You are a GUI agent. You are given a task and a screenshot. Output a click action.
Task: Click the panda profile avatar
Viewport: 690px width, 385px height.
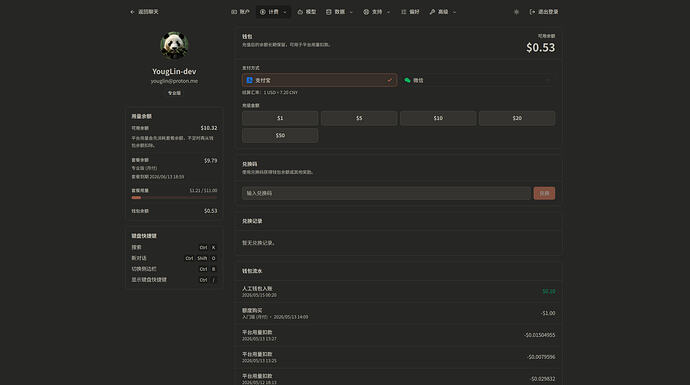pyautogui.click(x=174, y=45)
